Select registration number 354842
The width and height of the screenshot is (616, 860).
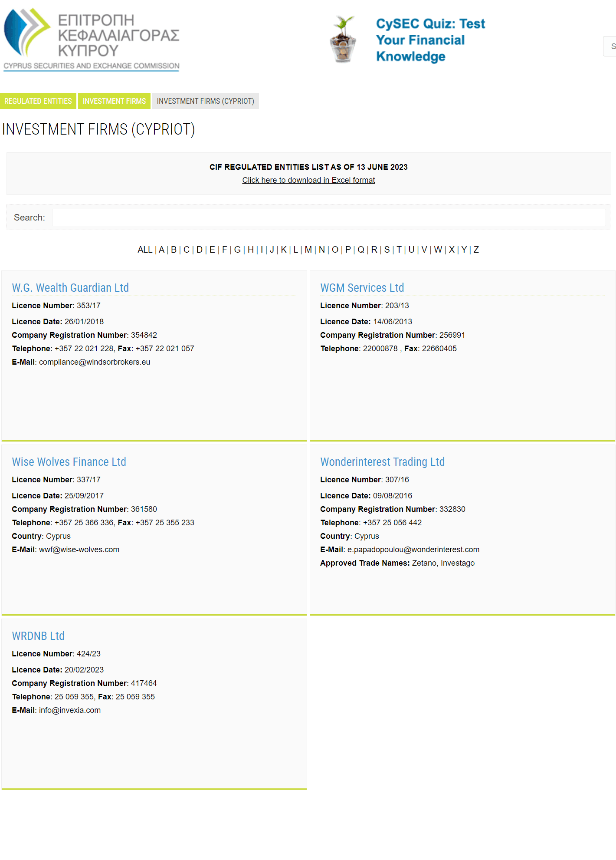pyautogui.click(x=144, y=335)
